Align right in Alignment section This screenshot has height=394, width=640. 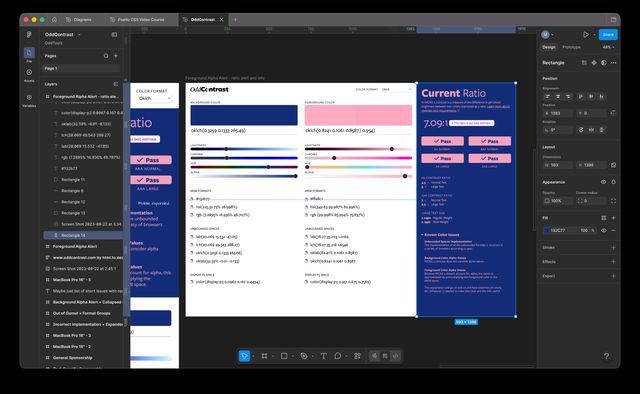click(568, 96)
